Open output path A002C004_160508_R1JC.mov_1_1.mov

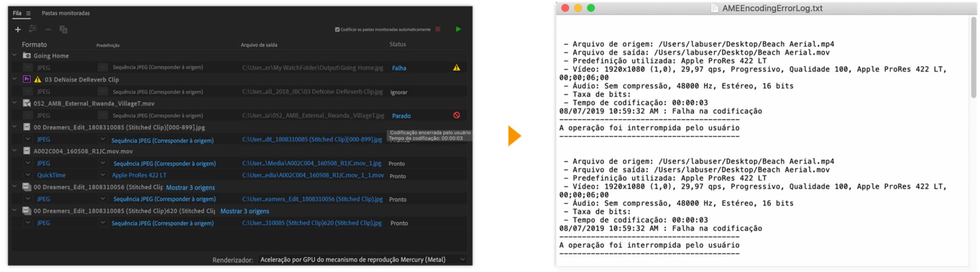click(x=313, y=175)
